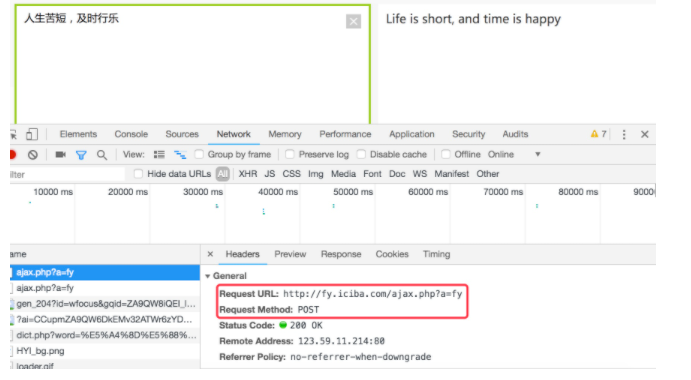
Task: Stop recording network log with red button
Action: 13,154
